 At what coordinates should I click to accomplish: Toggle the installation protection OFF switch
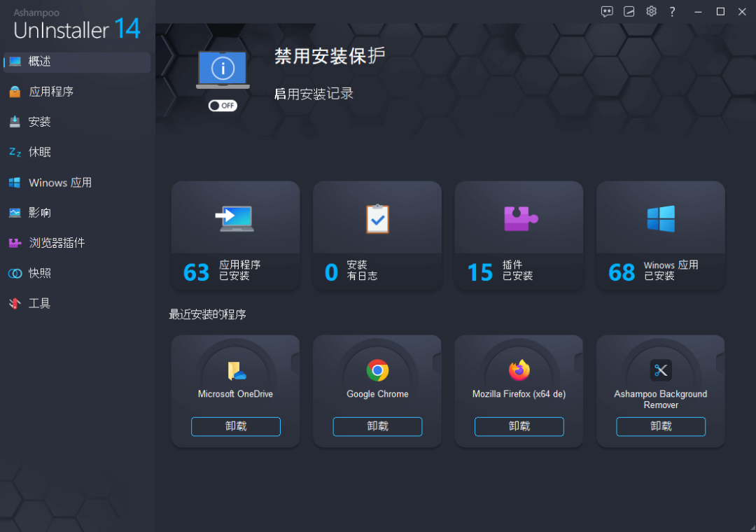[x=223, y=106]
